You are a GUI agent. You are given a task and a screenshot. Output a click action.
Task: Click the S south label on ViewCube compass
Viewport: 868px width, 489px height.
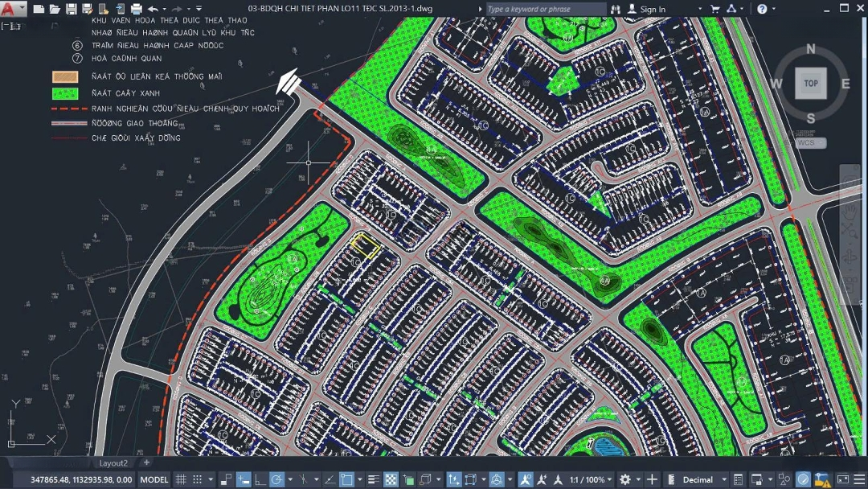[811, 118]
